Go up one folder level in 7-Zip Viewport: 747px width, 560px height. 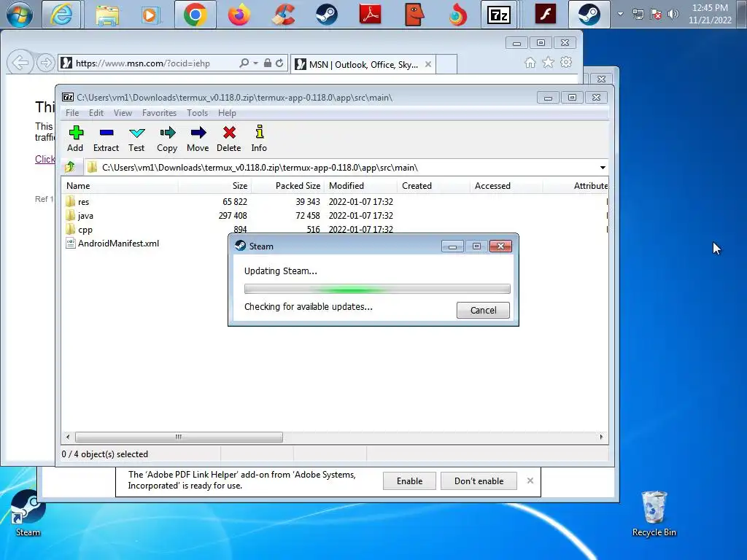click(70, 167)
